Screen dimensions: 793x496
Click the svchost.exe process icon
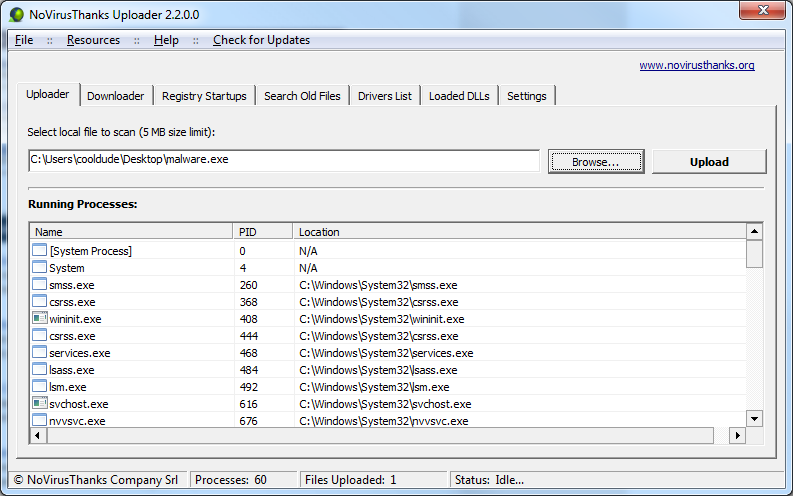[40, 404]
